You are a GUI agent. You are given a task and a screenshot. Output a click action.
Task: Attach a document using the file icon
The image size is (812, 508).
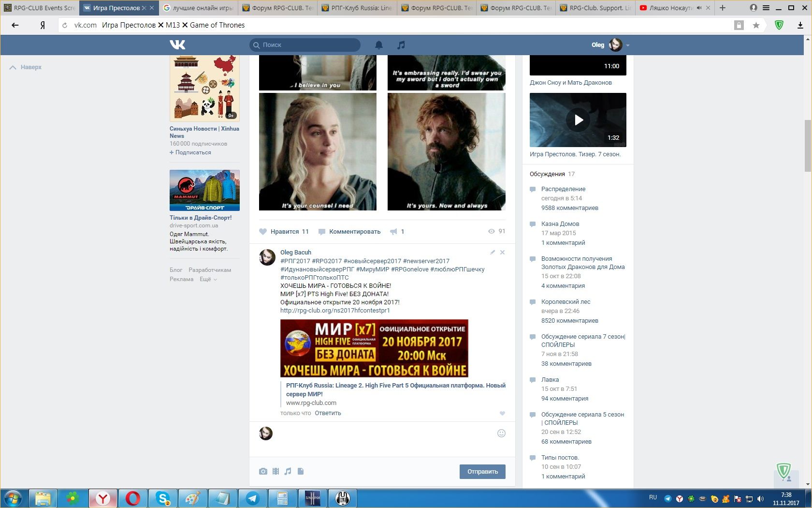(x=301, y=471)
